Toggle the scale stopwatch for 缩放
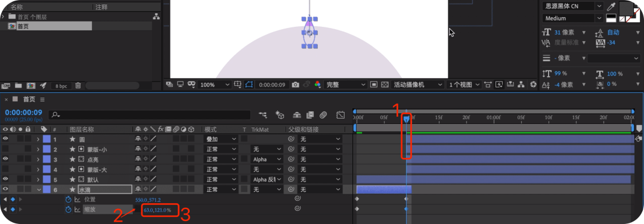The height and width of the screenshot is (224, 644). pyautogui.click(x=68, y=209)
